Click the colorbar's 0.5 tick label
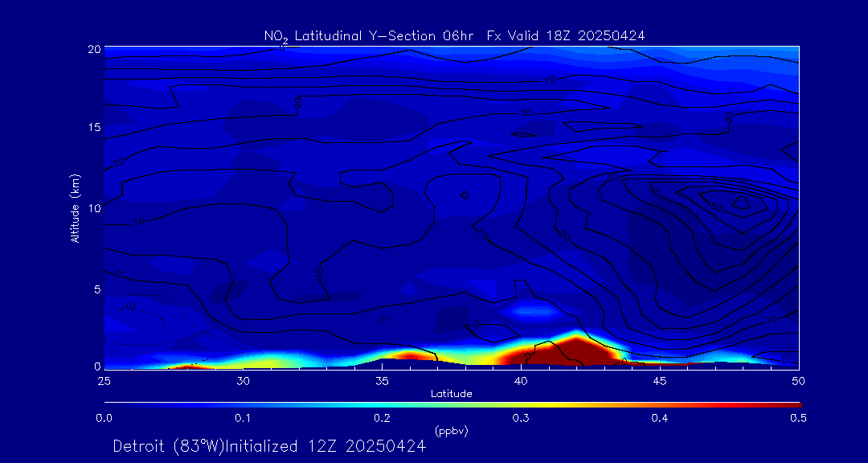 [799, 418]
